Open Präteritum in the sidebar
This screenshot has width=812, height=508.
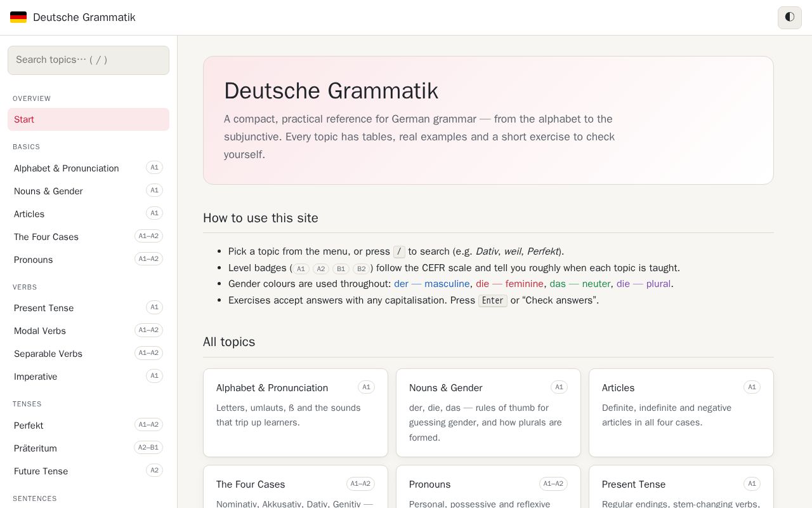coord(88,448)
